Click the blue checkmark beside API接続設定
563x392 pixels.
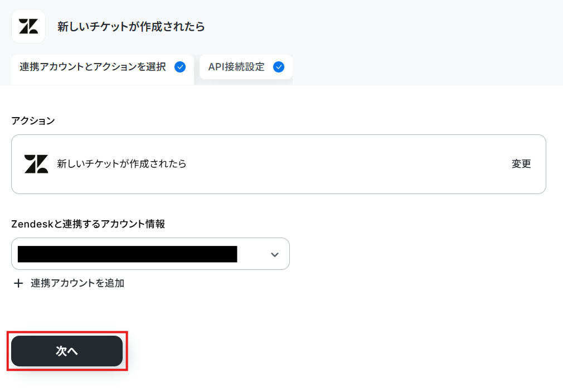[x=279, y=67]
